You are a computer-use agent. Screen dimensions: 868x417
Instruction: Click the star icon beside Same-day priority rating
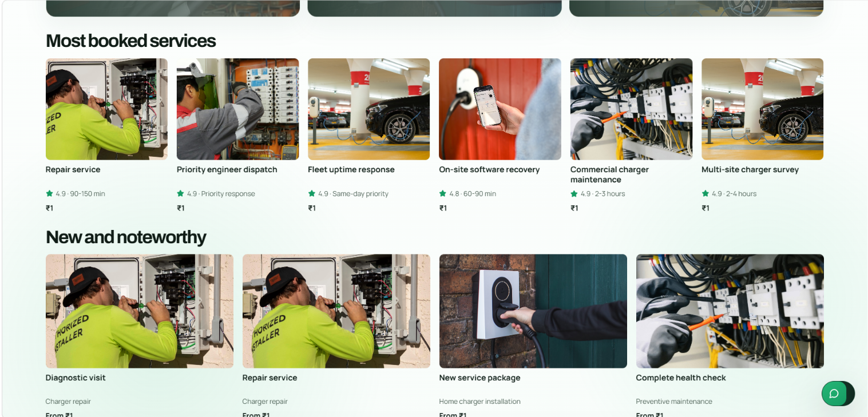point(311,193)
